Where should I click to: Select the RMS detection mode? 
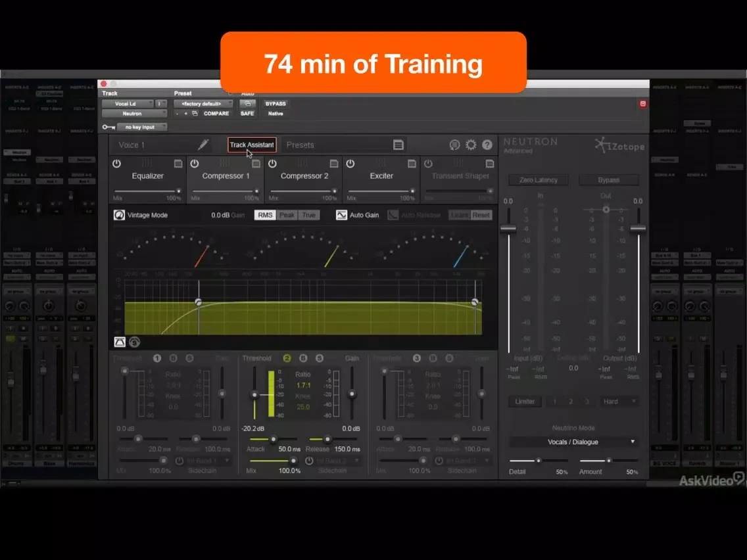[x=265, y=215]
